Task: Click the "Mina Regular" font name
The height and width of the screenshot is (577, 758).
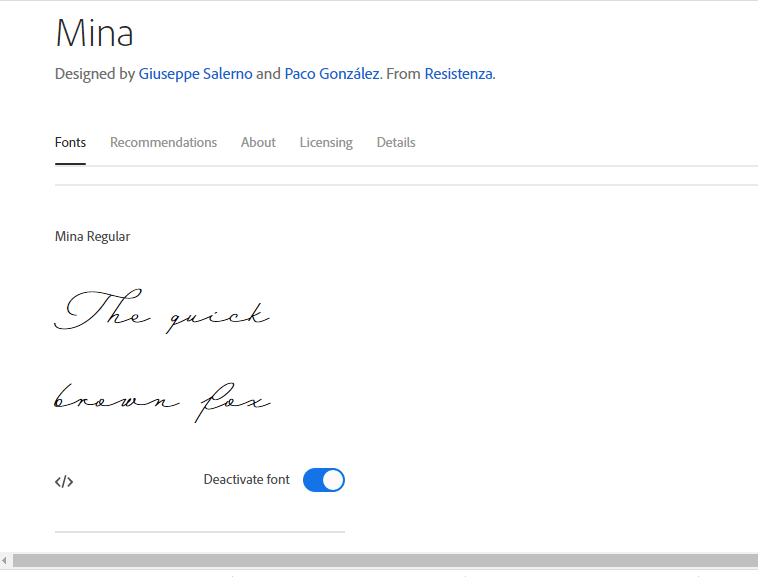Action: tap(92, 237)
